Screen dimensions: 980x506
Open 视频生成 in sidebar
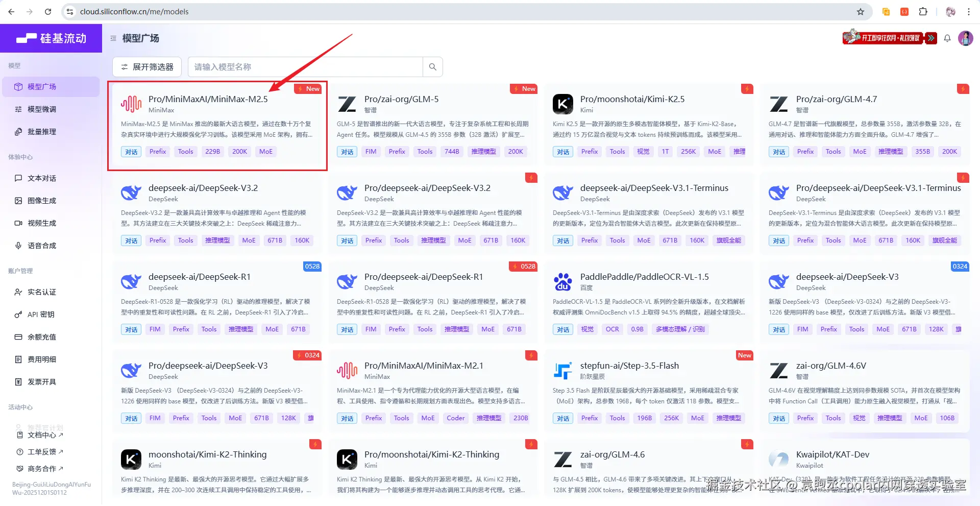pyautogui.click(x=51, y=223)
